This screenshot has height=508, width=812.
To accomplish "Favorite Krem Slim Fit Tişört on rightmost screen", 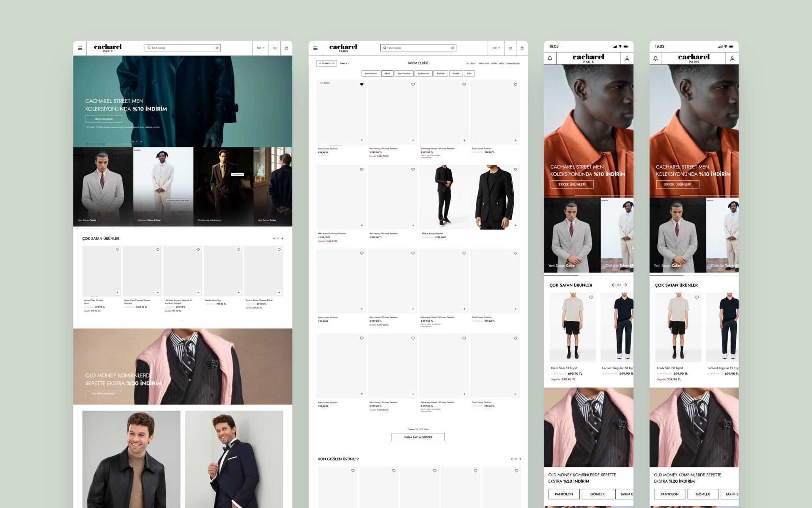I will point(697,298).
